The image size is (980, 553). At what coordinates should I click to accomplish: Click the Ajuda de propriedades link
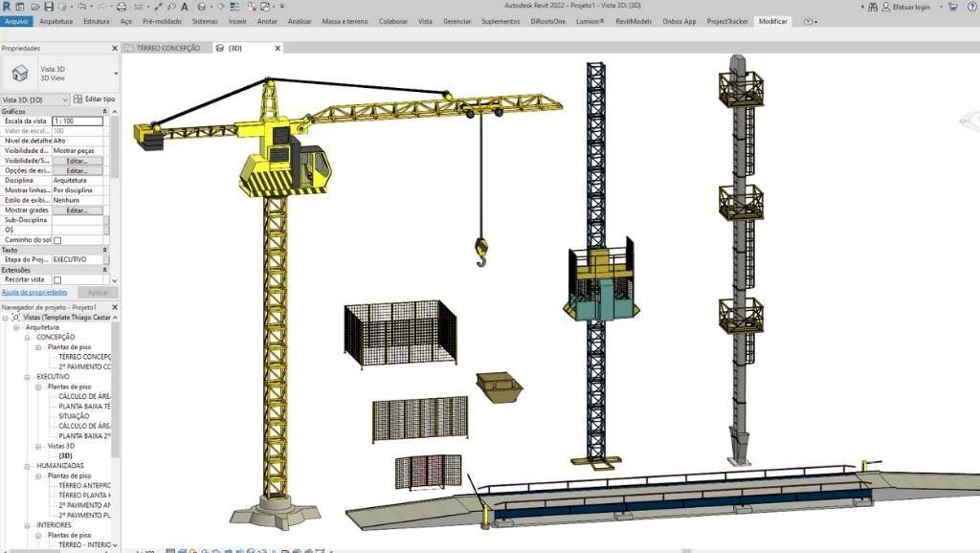pyautogui.click(x=34, y=292)
